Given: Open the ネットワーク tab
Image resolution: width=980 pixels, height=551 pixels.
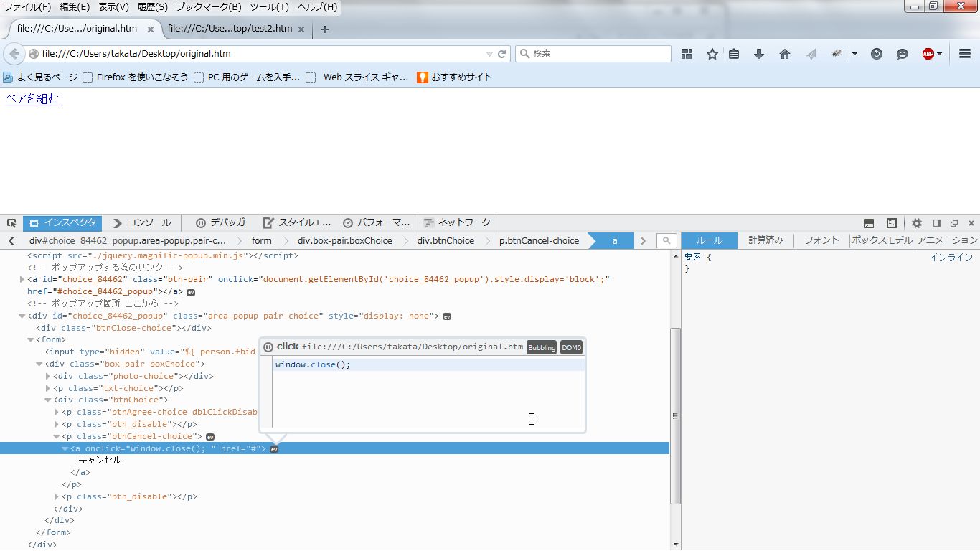Looking at the screenshot, I should pyautogui.click(x=457, y=223).
